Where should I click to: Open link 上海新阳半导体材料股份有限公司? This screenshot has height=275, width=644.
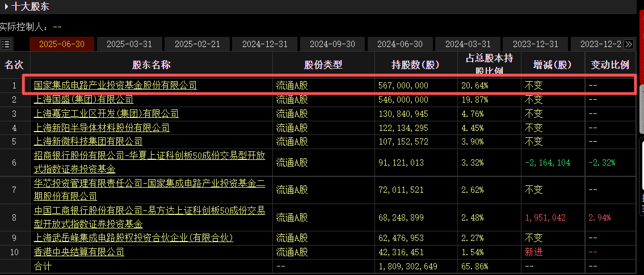[x=102, y=128]
